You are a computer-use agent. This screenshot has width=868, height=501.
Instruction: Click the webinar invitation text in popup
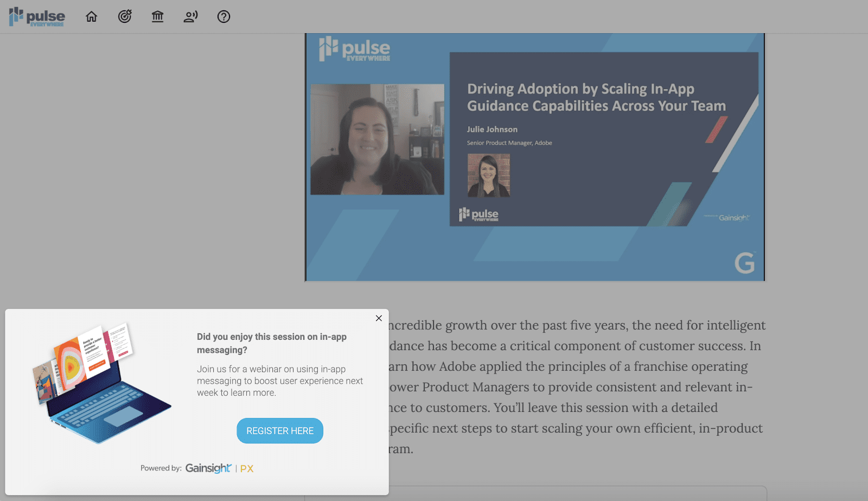[279, 381]
